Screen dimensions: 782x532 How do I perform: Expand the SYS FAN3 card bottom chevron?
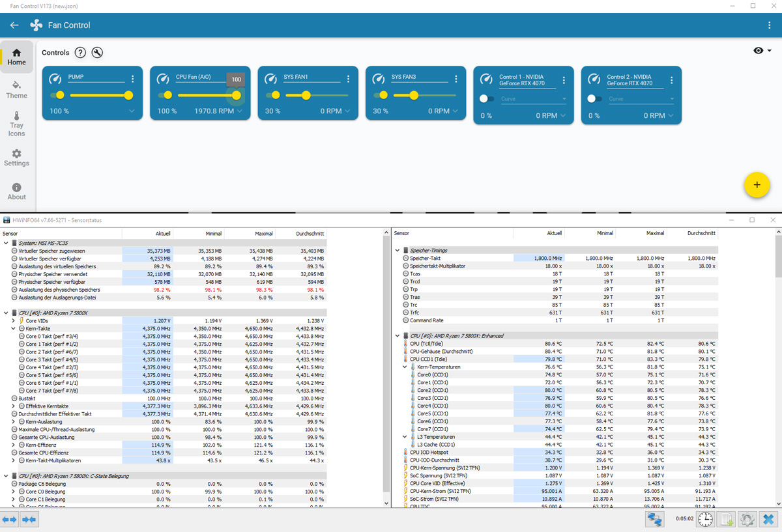pos(456,111)
